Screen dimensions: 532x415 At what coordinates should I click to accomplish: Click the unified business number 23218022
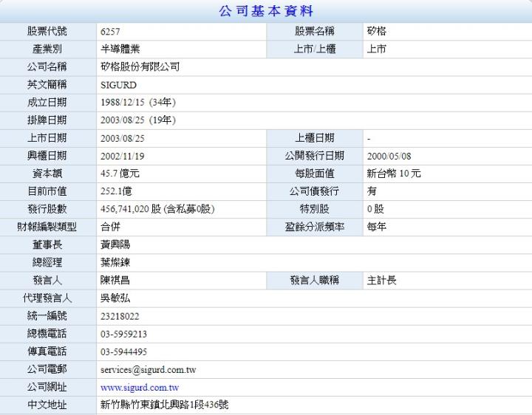pos(120,316)
